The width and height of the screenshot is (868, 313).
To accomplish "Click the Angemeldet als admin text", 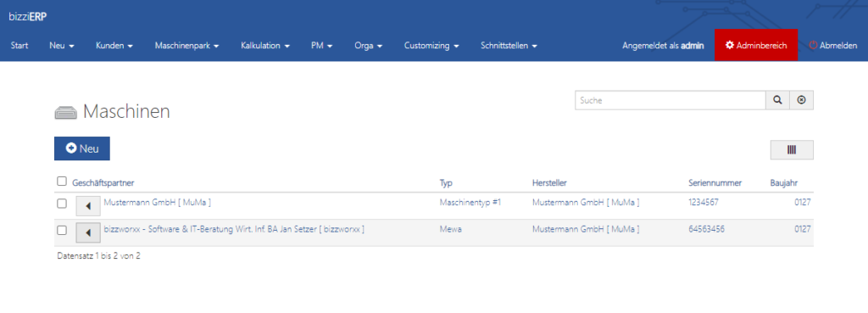I will pyautogui.click(x=663, y=46).
